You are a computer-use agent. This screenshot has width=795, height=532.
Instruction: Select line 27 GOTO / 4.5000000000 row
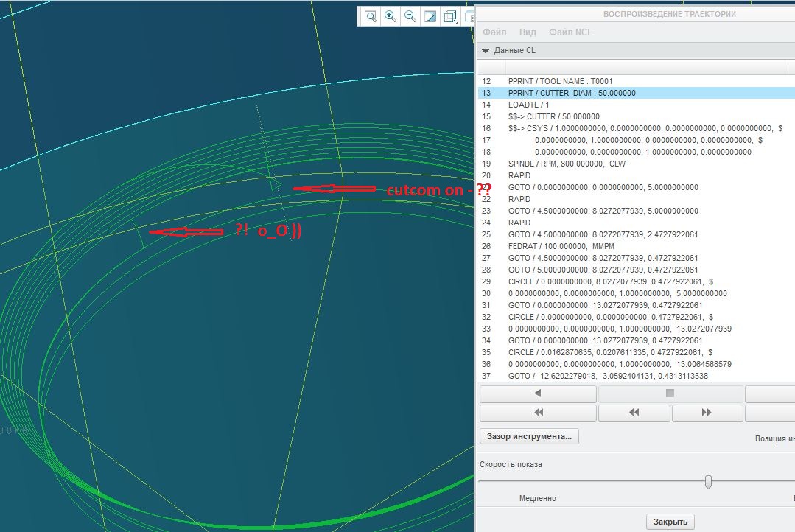coord(637,258)
